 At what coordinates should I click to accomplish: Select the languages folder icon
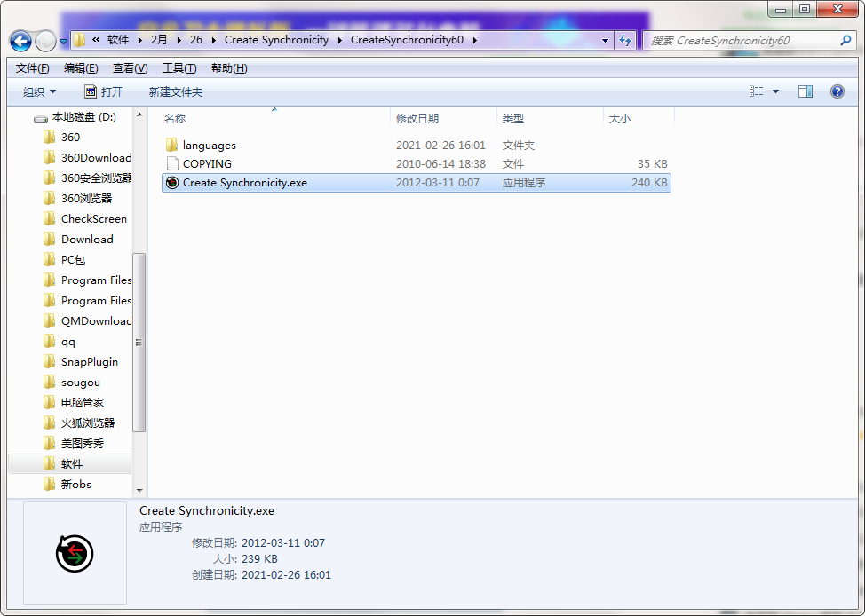click(172, 145)
